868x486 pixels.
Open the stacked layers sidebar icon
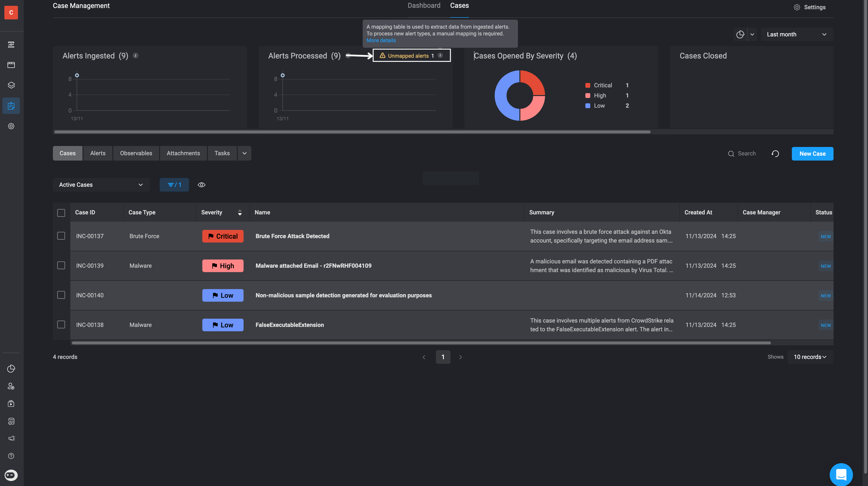(11, 85)
